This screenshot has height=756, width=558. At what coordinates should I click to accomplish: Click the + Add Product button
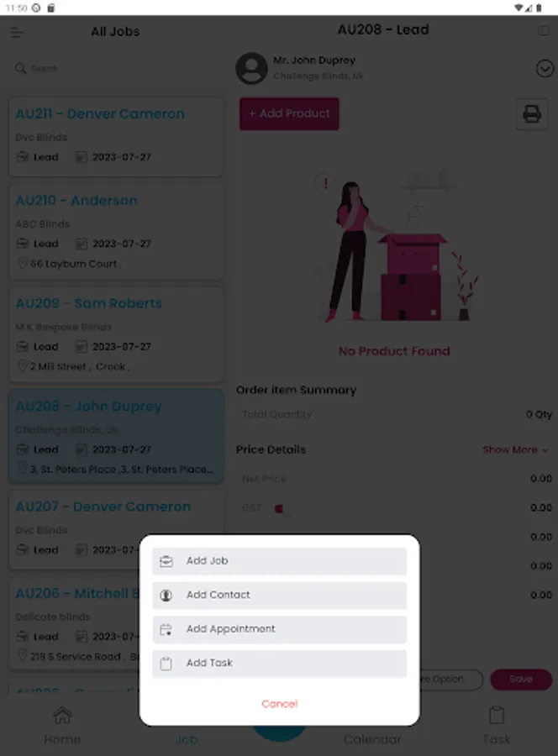coord(289,113)
